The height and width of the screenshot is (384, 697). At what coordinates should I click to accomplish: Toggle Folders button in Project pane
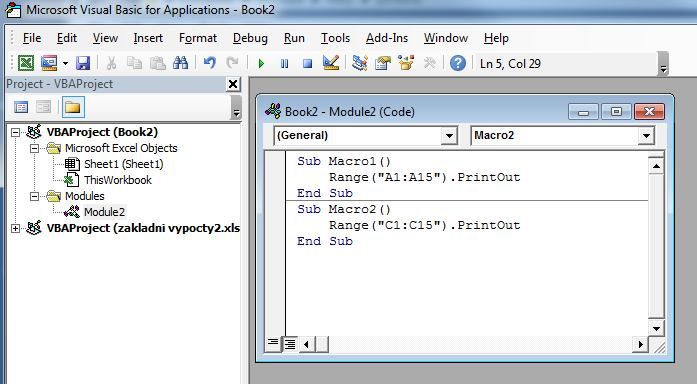[73, 107]
